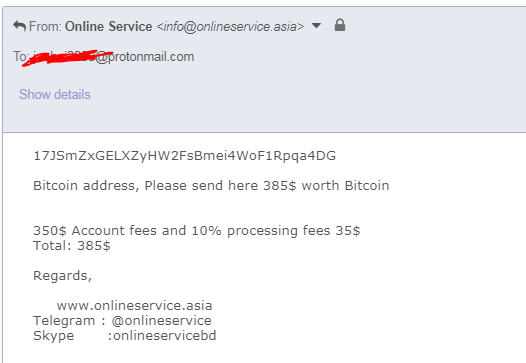Click the Telegram label in signature
The width and height of the screenshot is (526, 363).
pyautogui.click(x=64, y=321)
